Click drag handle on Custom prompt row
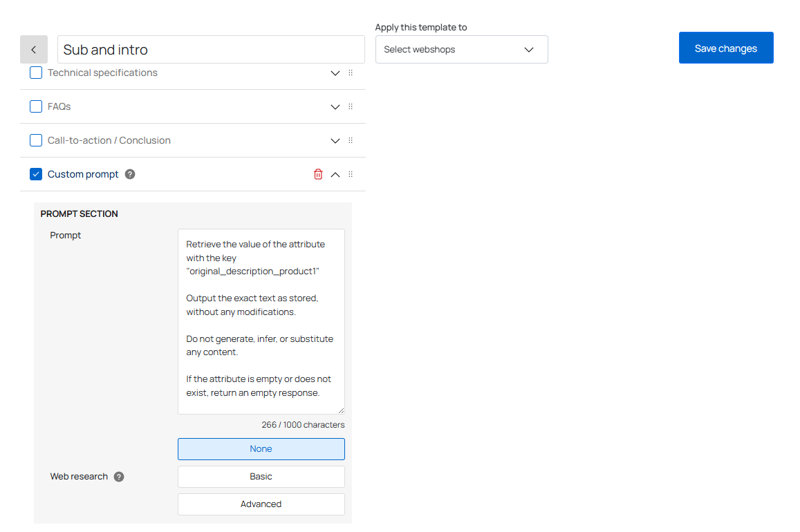Image resolution: width=800 pixels, height=532 pixels. 351,174
